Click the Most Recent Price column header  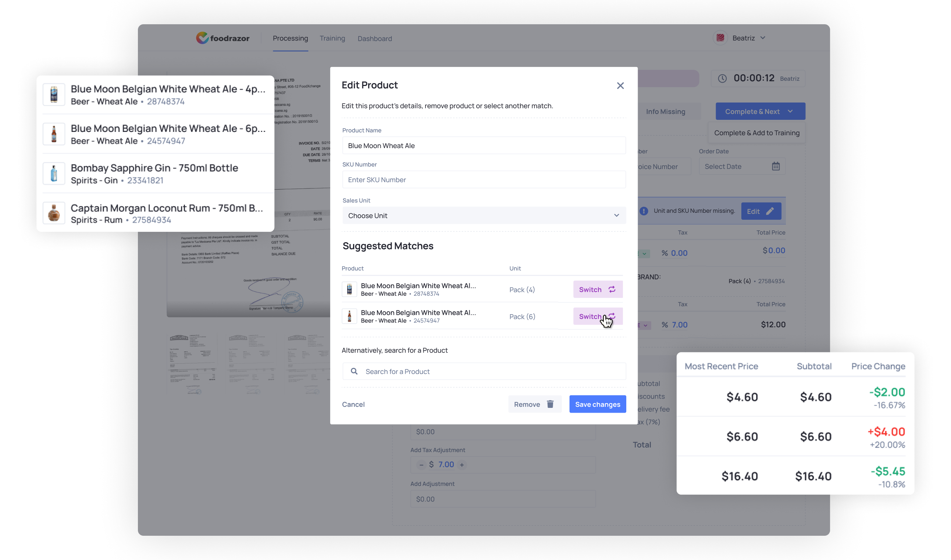(x=721, y=366)
